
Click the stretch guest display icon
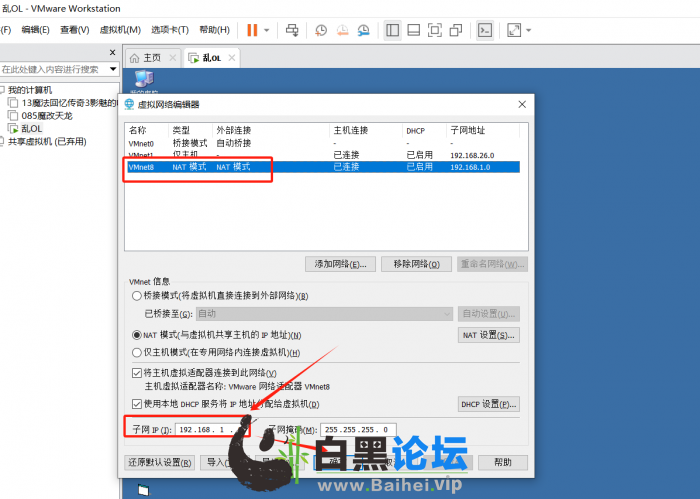[514, 30]
